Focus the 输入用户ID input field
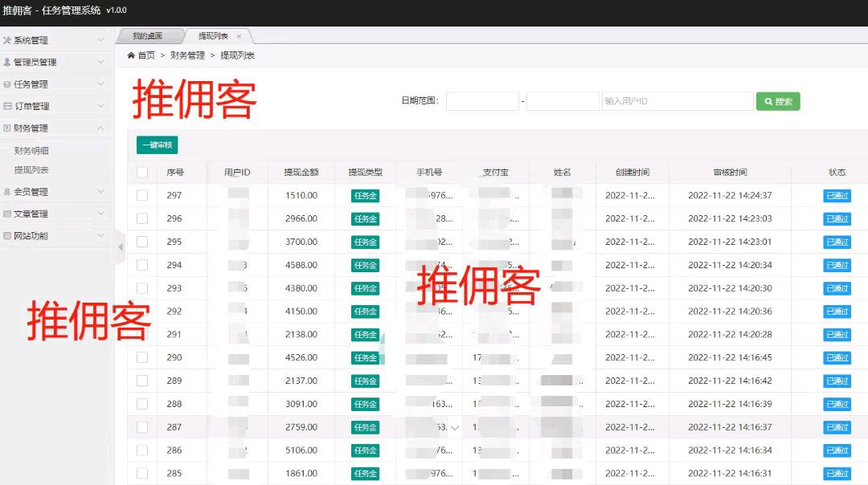Viewport: 868px width, 485px height. tap(677, 101)
